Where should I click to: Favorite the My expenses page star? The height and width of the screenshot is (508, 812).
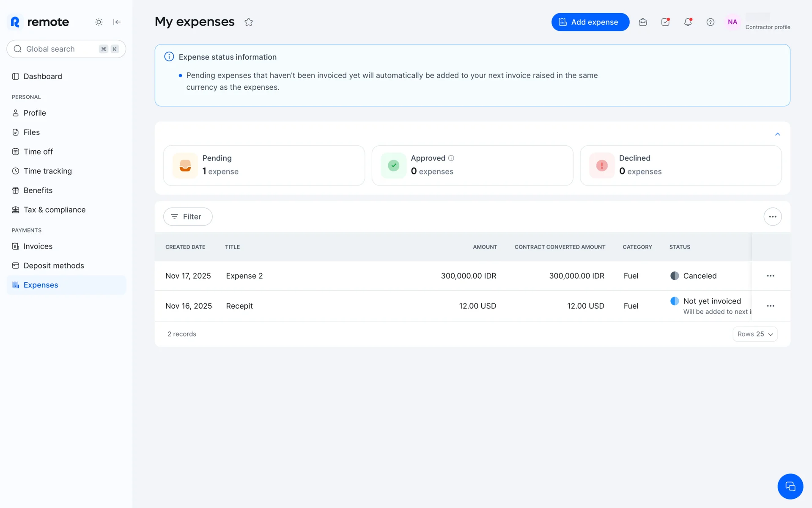249,22
